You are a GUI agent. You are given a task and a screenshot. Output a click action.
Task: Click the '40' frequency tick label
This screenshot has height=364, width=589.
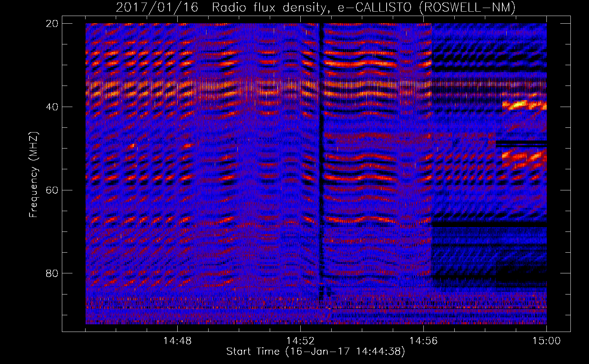(x=52, y=107)
